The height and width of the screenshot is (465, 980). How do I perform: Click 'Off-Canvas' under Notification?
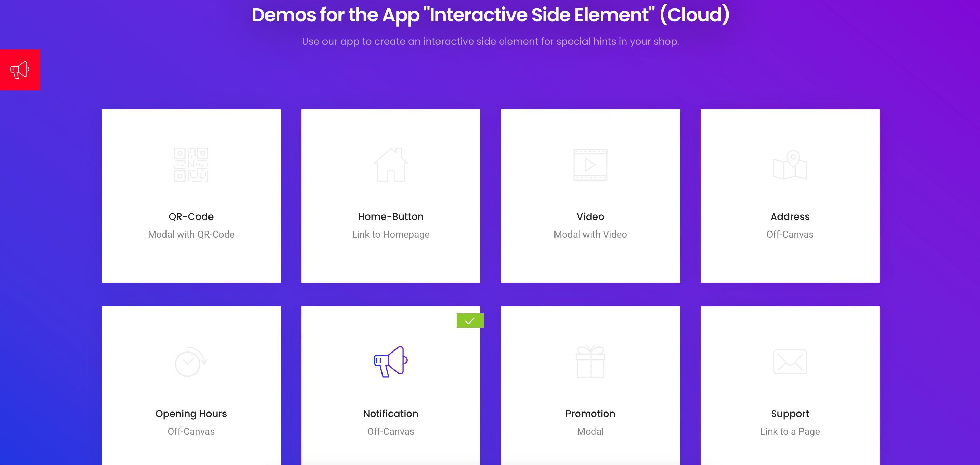coord(391,431)
